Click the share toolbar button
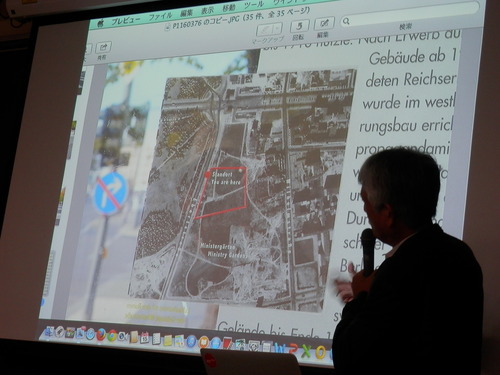The height and width of the screenshot is (375, 500). tap(104, 47)
